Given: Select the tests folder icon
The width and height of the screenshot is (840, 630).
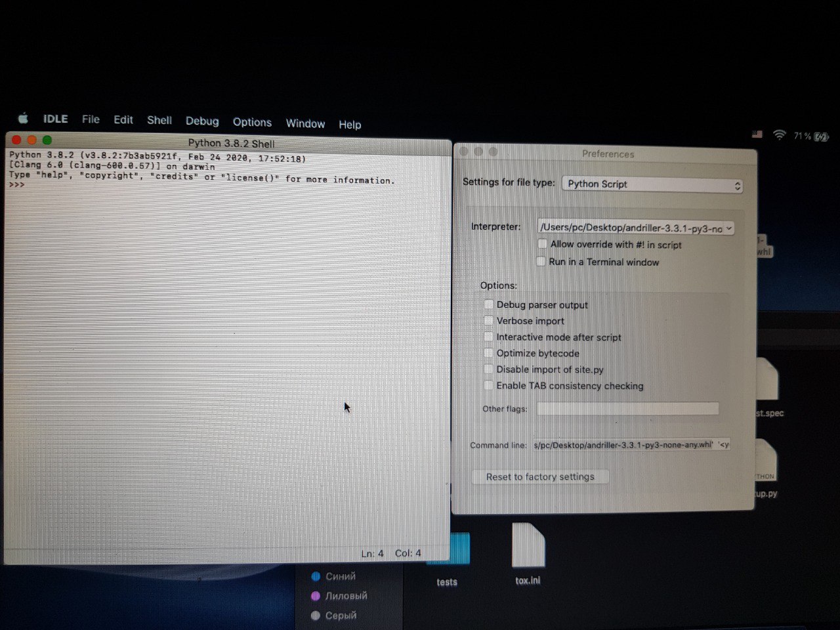Looking at the screenshot, I should point(450,549).
